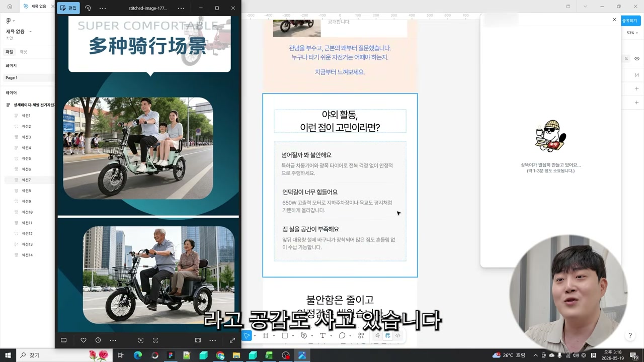Open the ellipsis menu beside fit-to-window icon

(x=213, y=340)
